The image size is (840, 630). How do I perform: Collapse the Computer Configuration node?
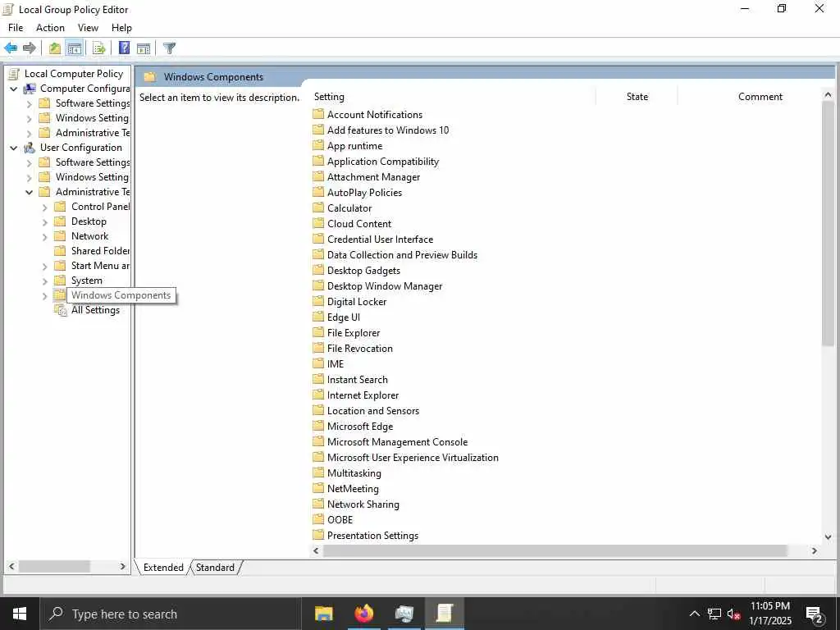click(x=13, y=89)
